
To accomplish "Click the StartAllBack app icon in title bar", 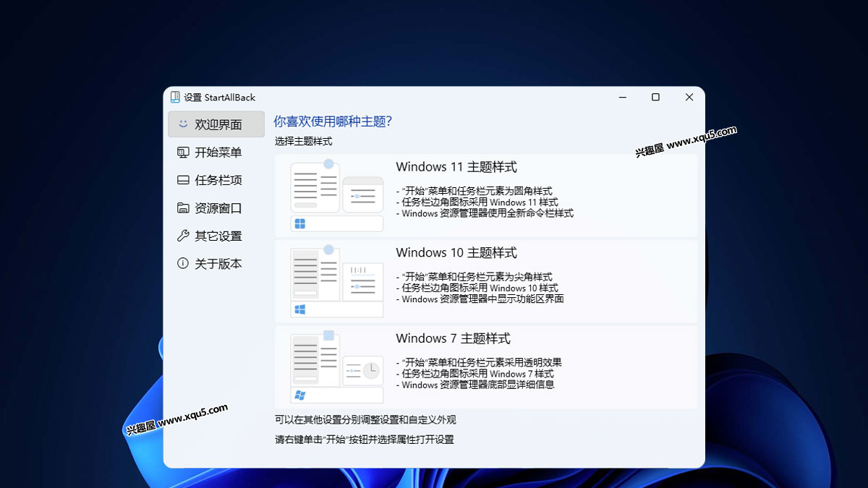I will coord(175,97).
